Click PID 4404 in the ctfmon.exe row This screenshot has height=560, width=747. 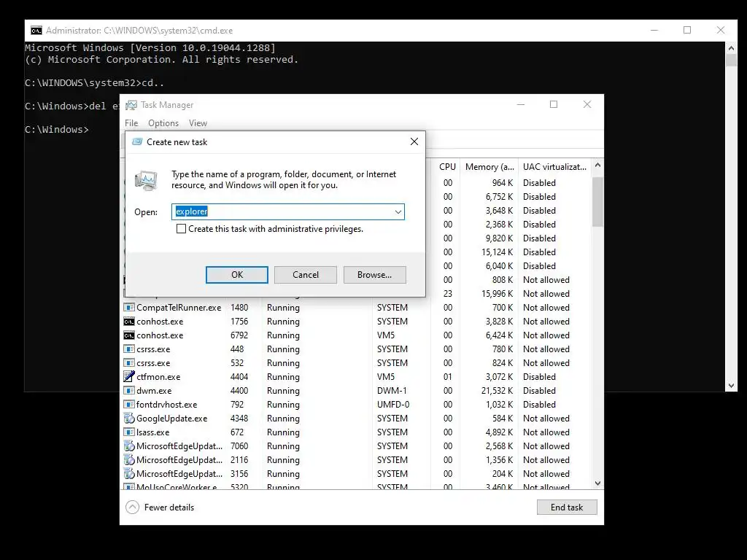pyautogui.click(x=239, y=377)
